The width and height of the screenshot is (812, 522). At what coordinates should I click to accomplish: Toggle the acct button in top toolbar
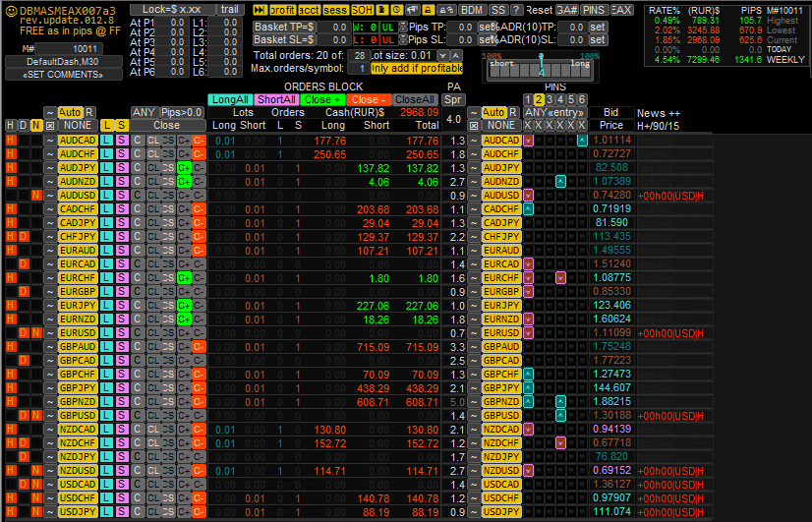click(309, 10)
